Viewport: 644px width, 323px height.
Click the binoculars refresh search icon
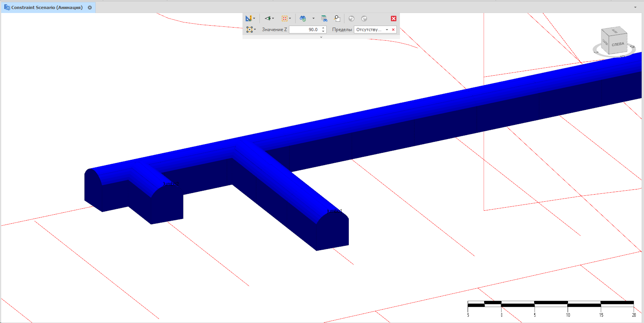pos(303,19)
